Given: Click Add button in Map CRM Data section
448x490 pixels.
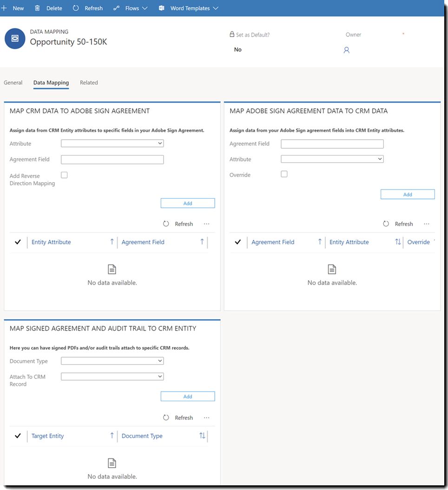Looking at the screenshot, I should pyautogui.click(x=188, y=203).
